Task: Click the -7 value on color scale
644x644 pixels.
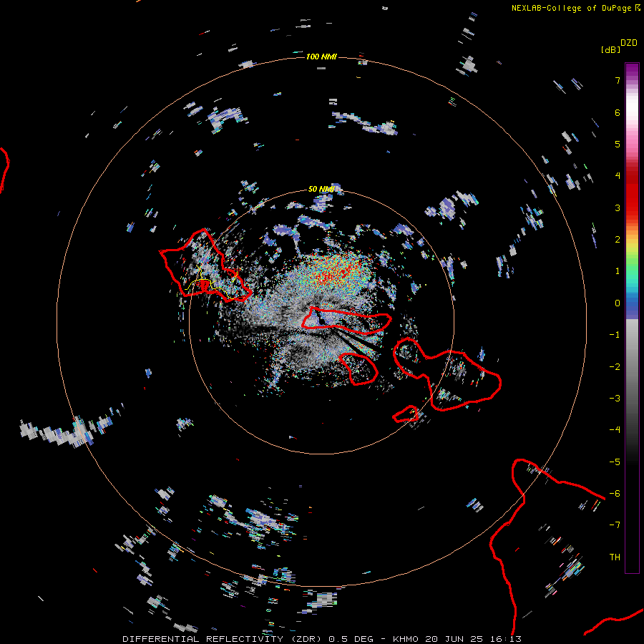Action: click(615, 525)
